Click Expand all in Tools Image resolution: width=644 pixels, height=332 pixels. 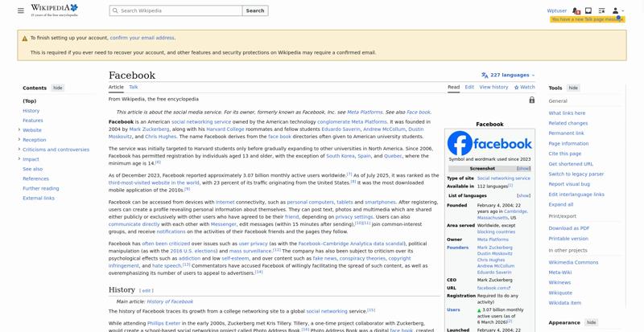pyautogui.click(x=560, y=204)
